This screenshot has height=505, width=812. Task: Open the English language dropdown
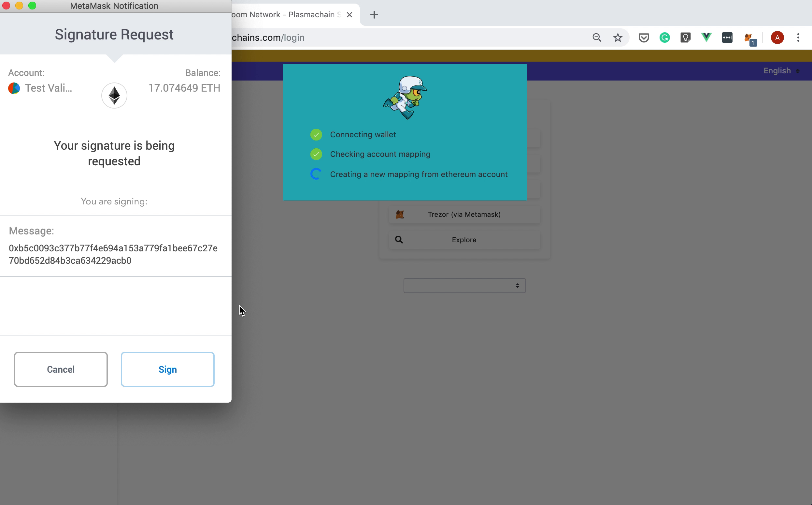781,71
